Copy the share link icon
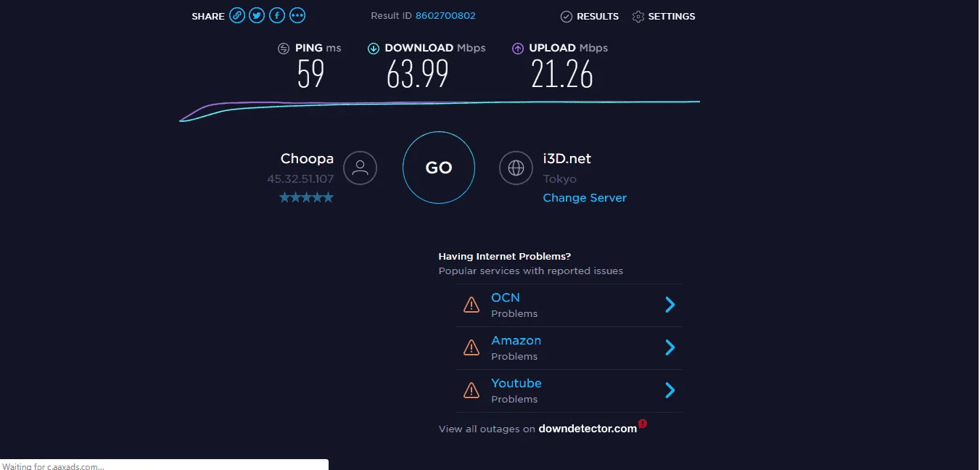This screenshot has height=470, width=980. tap(237, 15)
